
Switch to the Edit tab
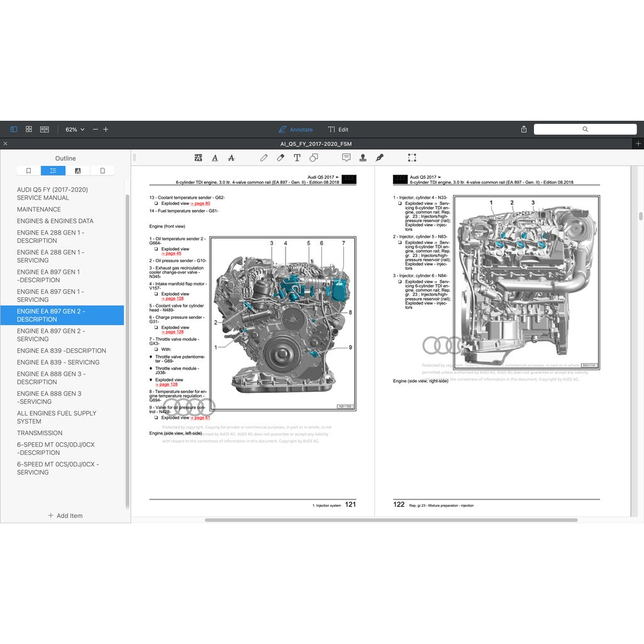point(338,129)
